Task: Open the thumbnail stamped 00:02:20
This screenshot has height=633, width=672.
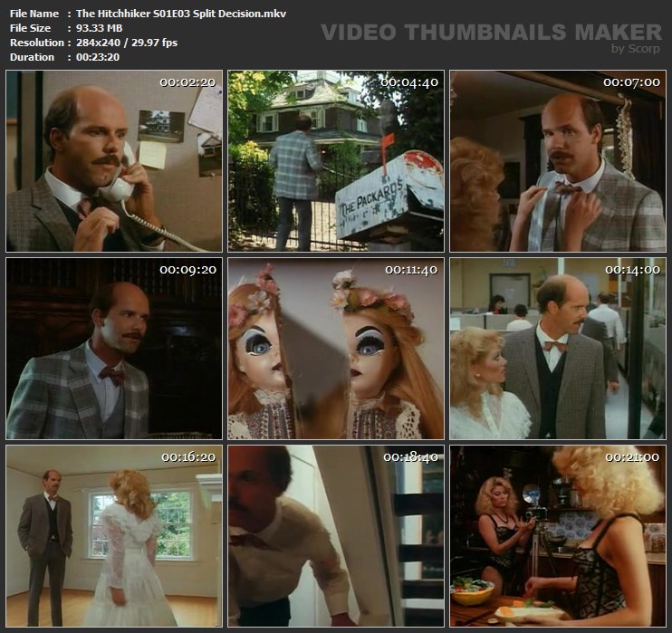Action: click(x=114, y=161)
